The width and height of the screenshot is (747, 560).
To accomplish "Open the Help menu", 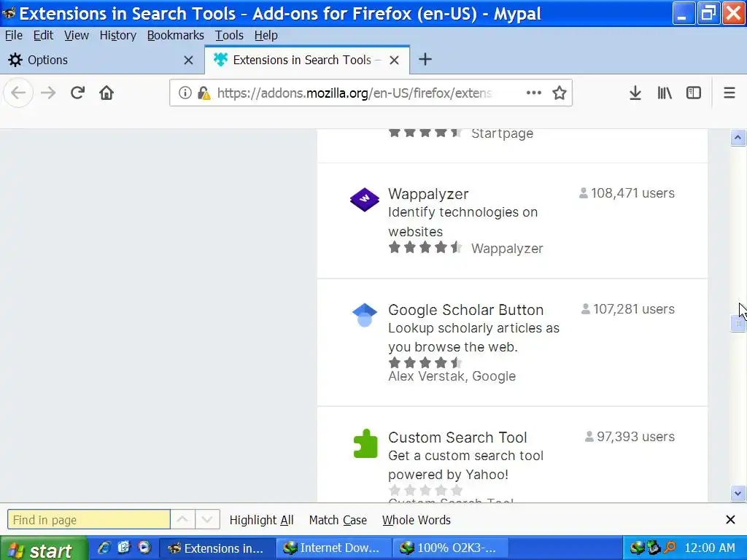I will (266, 35).
